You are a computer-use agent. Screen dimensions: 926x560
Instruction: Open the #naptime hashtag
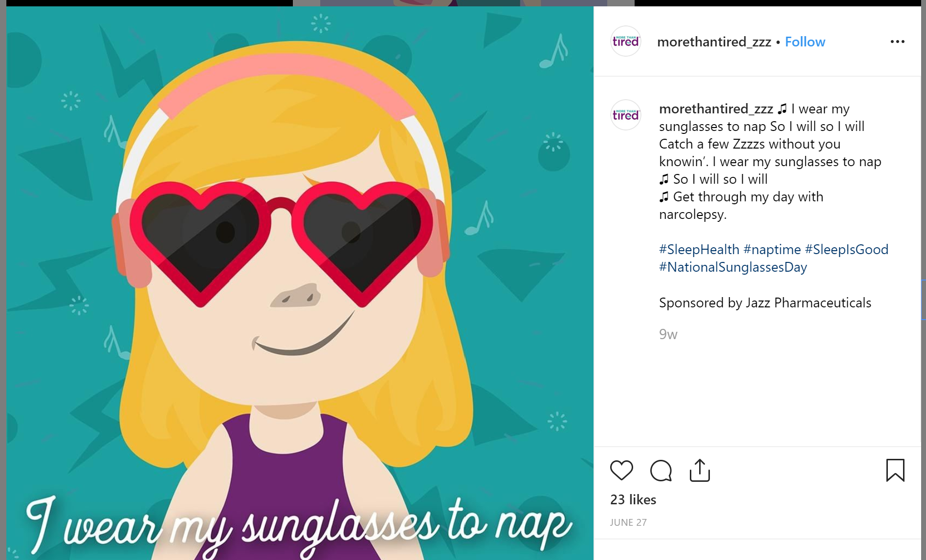pyautogui.click(x=772, y=250)
